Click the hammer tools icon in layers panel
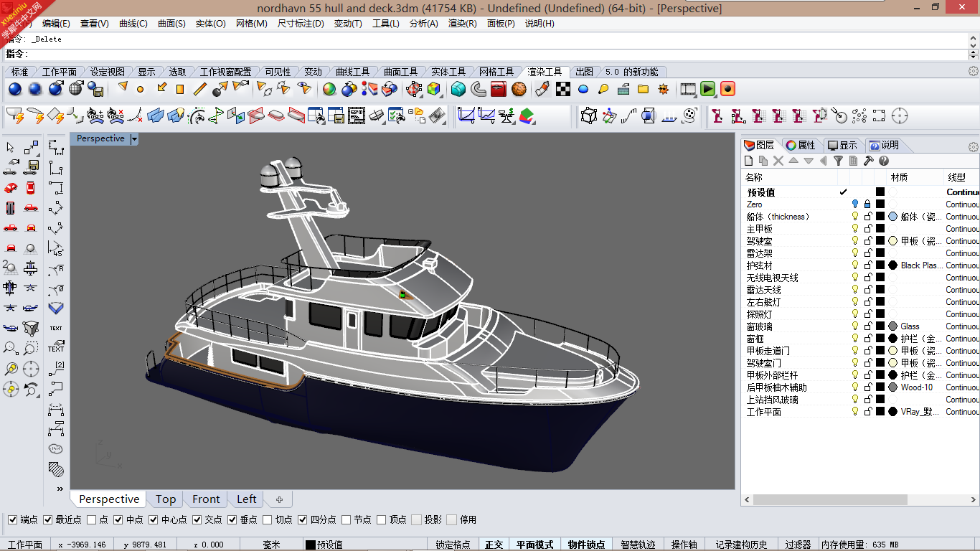The height and width of the screenshot is (551, 980). point(868,161)
